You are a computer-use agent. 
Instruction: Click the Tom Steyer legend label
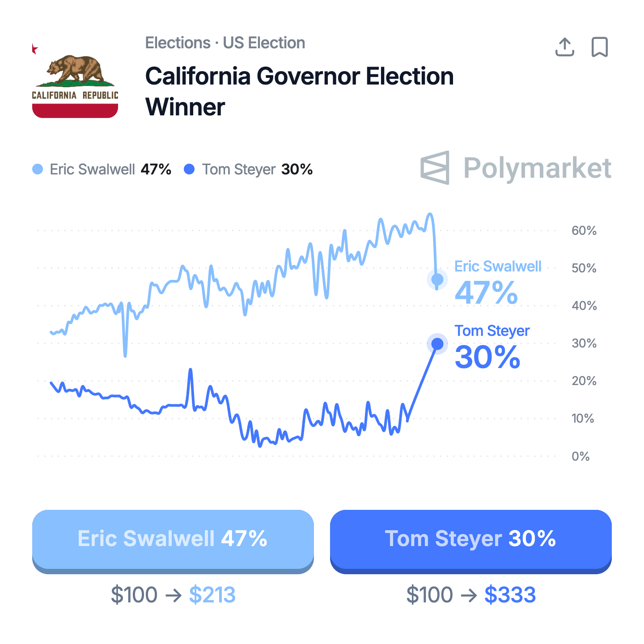coord(238,169)
